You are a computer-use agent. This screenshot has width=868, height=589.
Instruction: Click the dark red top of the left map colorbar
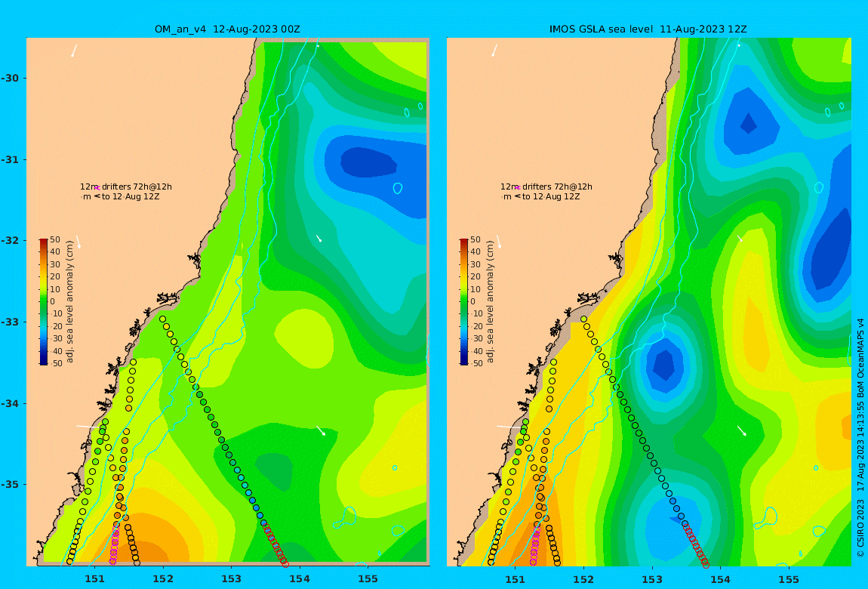tap(43, 242)
